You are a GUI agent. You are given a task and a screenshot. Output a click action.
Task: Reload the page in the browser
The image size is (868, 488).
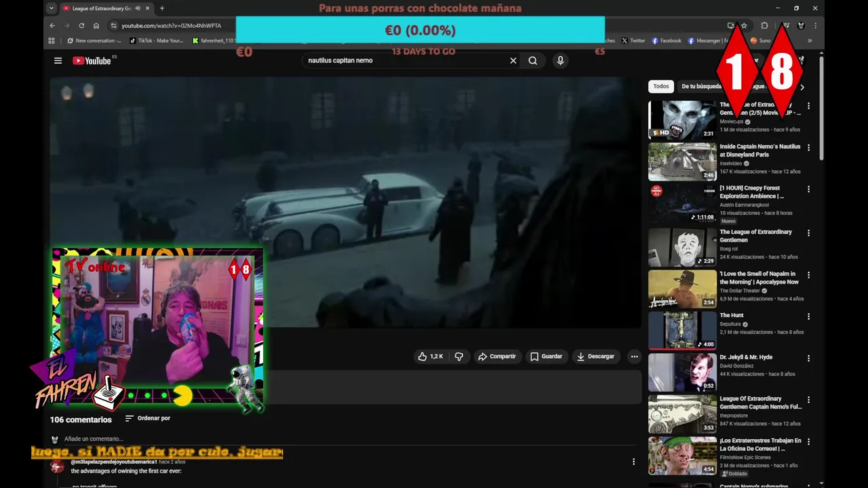click(81, 26)
